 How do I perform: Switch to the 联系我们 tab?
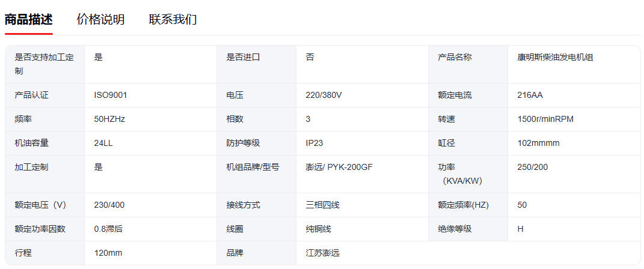click(x=173, y=19)
